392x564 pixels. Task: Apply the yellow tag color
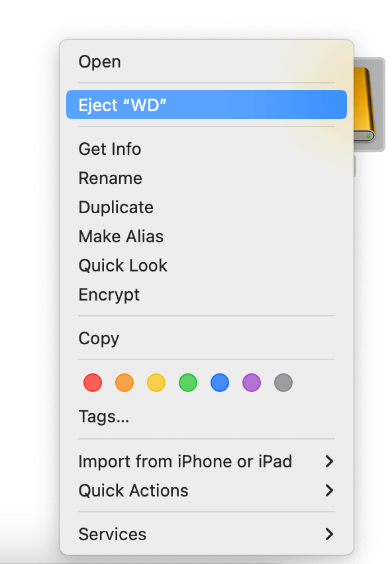coord(156,382)
